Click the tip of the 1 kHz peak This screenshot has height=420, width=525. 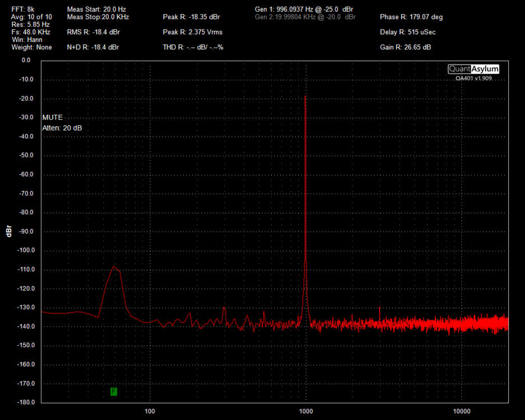(x=305, y=97)
